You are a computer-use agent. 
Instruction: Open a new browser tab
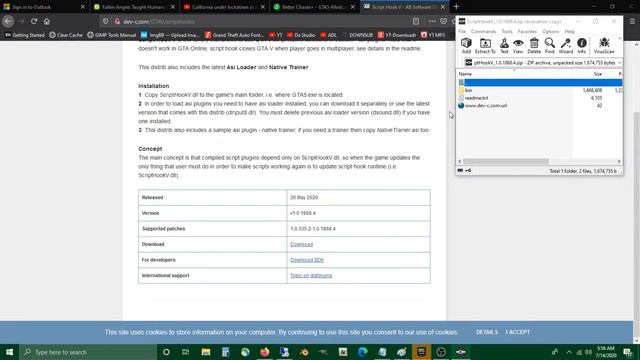point(456,7)
